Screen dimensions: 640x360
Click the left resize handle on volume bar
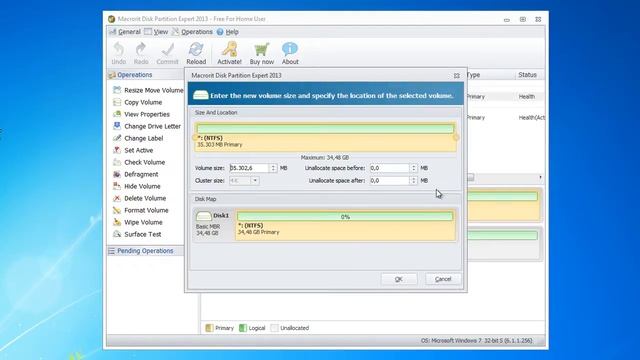coord(195,138)
